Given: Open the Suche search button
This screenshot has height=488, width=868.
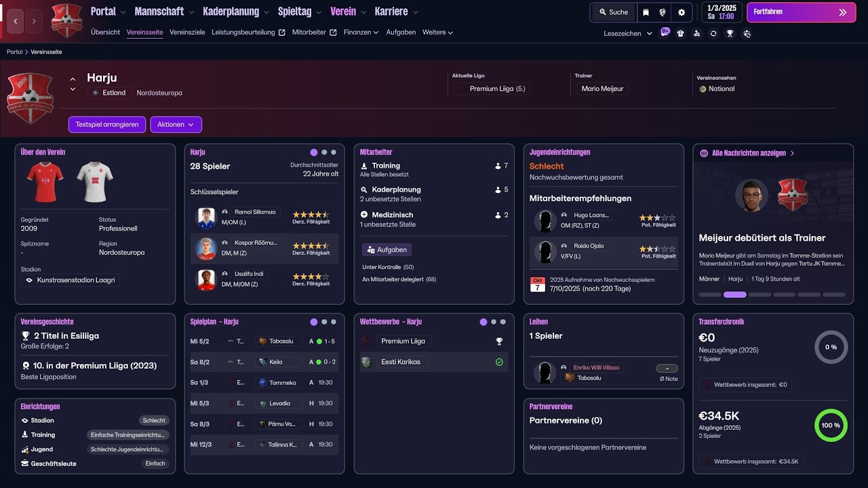Looking at the screenshot, I should 614,12.
